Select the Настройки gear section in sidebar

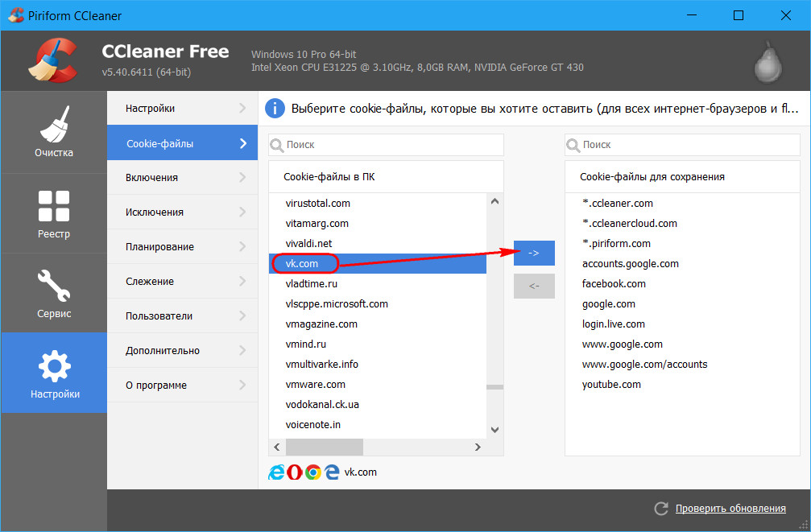coord(54,373)
